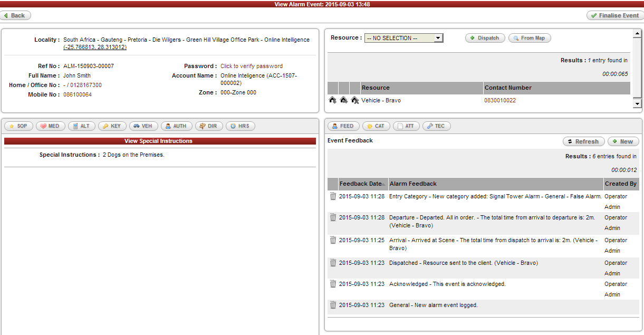This screenshot has width=644, height=335.
Task: Sort by Feedback Date column
Action: coord(362,184)
